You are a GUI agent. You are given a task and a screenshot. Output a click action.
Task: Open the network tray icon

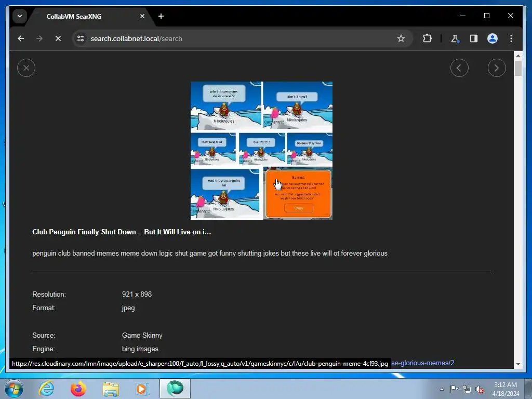pos(467,389)
